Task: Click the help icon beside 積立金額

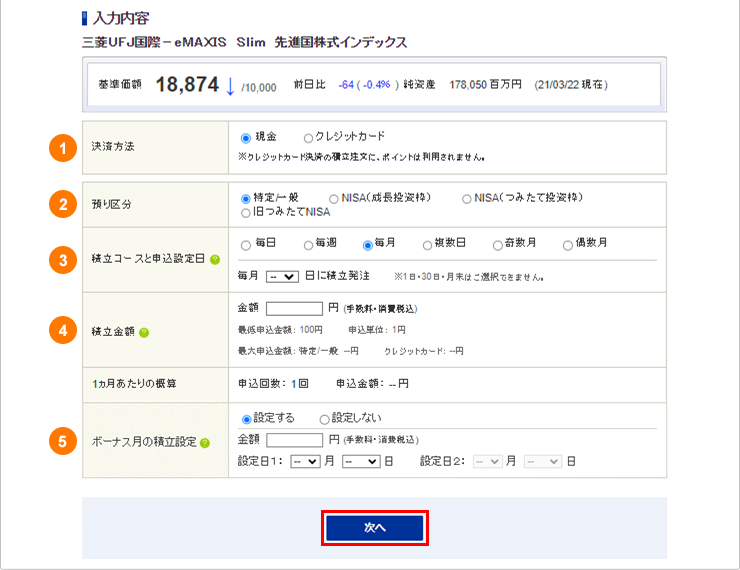Action: click(x=144, y=332)
